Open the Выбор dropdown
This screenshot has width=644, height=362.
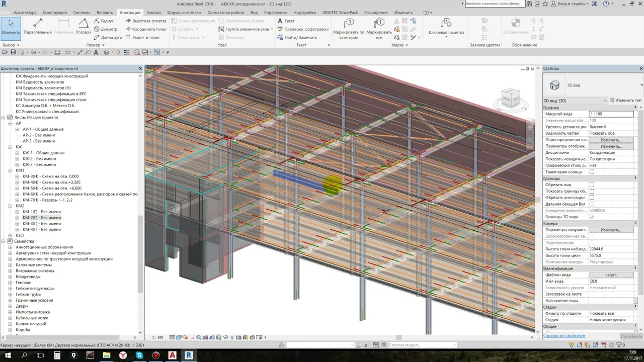click(11, 45)
